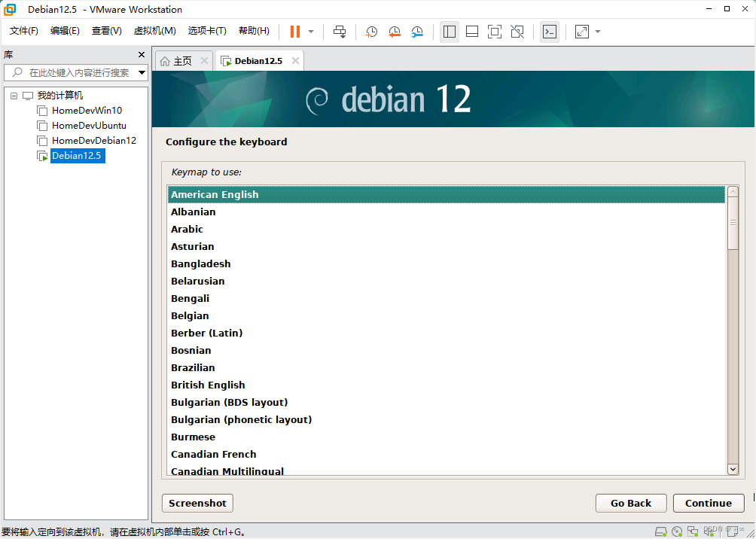
Task: Take a snapshot of the virtual machine
Action: tap(370, 31)
